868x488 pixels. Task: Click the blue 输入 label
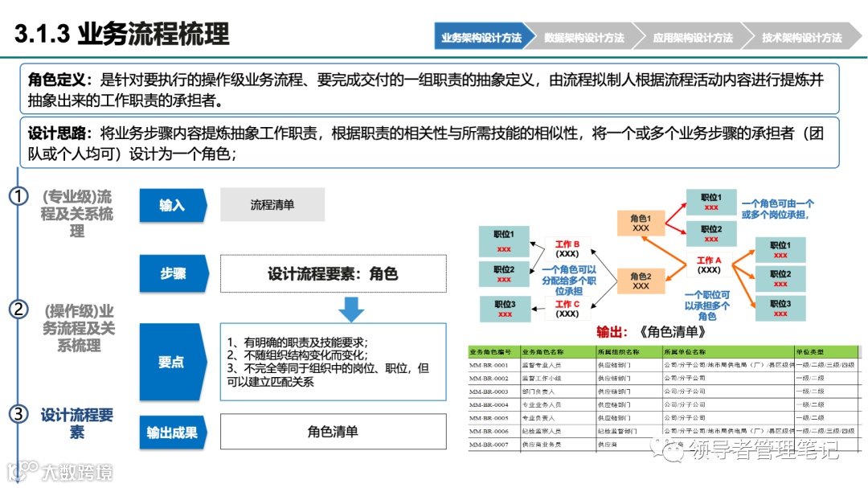(x=173, y=206)
